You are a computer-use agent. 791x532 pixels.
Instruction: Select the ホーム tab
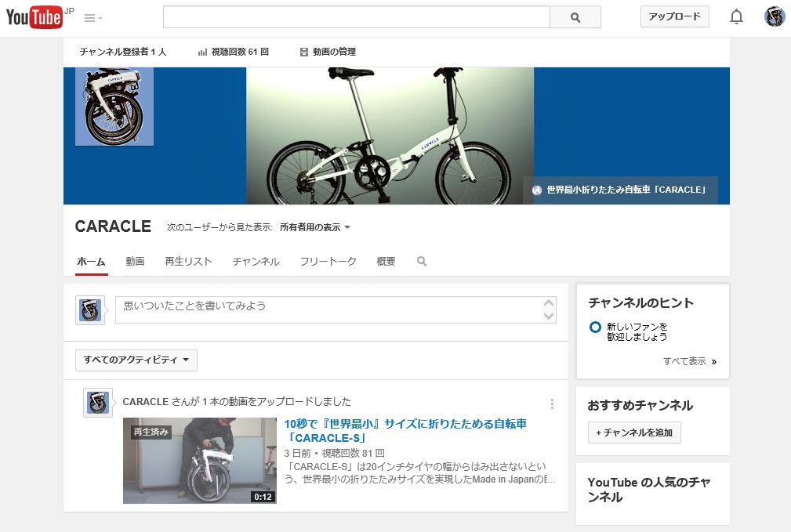(x=91, y=262)
